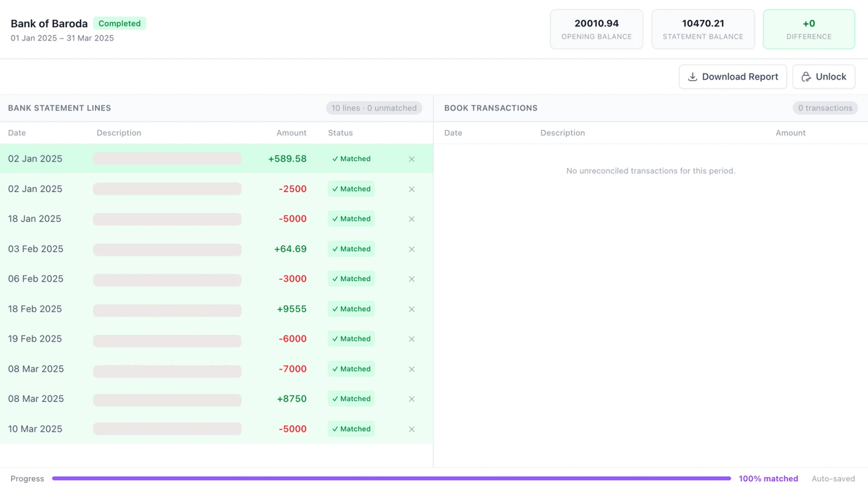868x487 pixels.
Task: Click the Status column header
Action: pos(340,133)
